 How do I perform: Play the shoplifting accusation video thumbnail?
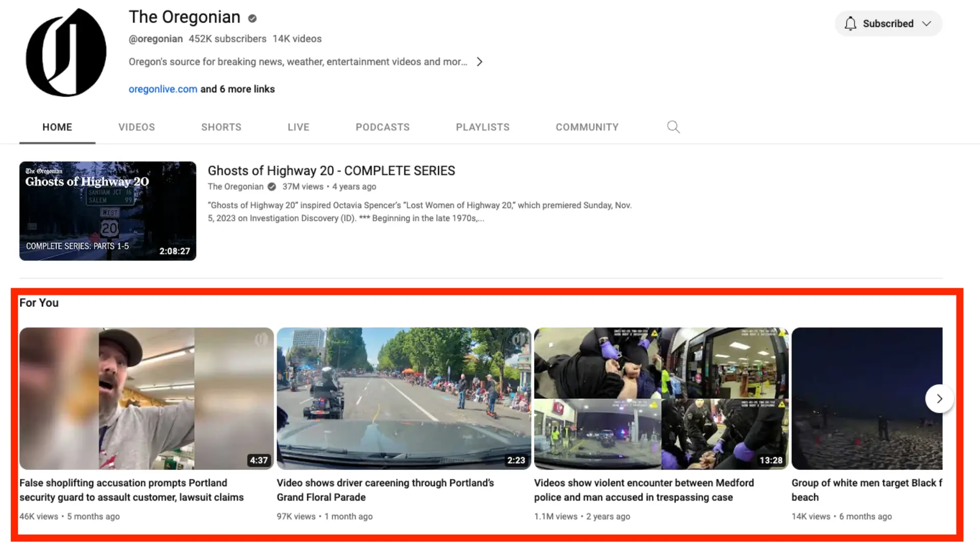(146, 398)
